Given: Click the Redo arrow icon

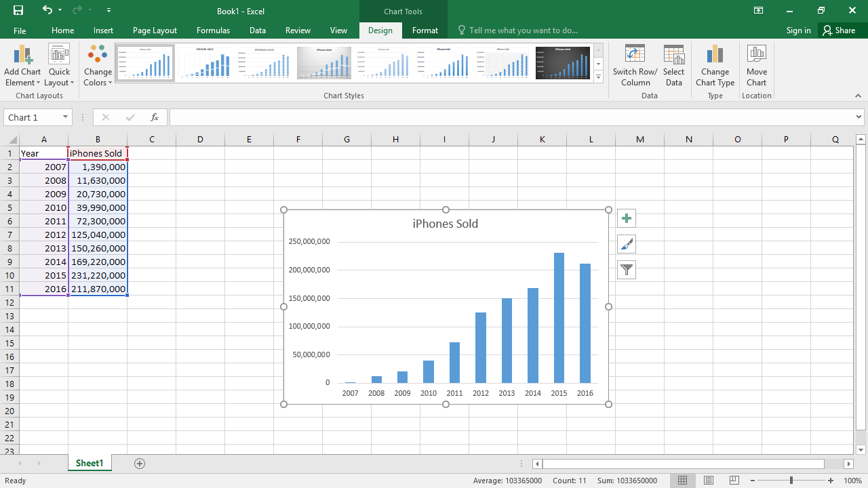Looking at the screenshot, I should (x=77, y=10).
